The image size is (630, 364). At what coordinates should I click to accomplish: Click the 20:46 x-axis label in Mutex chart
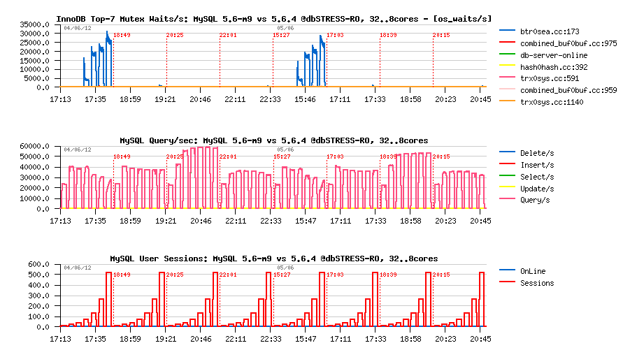200,99
